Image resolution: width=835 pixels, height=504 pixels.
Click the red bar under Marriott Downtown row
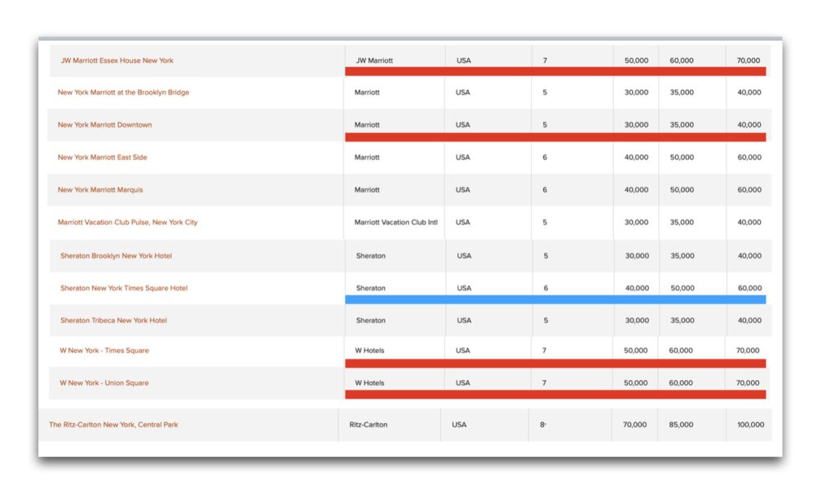point(555,138)
